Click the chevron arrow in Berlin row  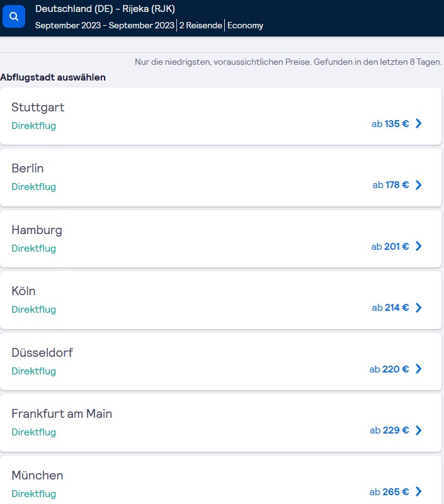tap(419, 185)
